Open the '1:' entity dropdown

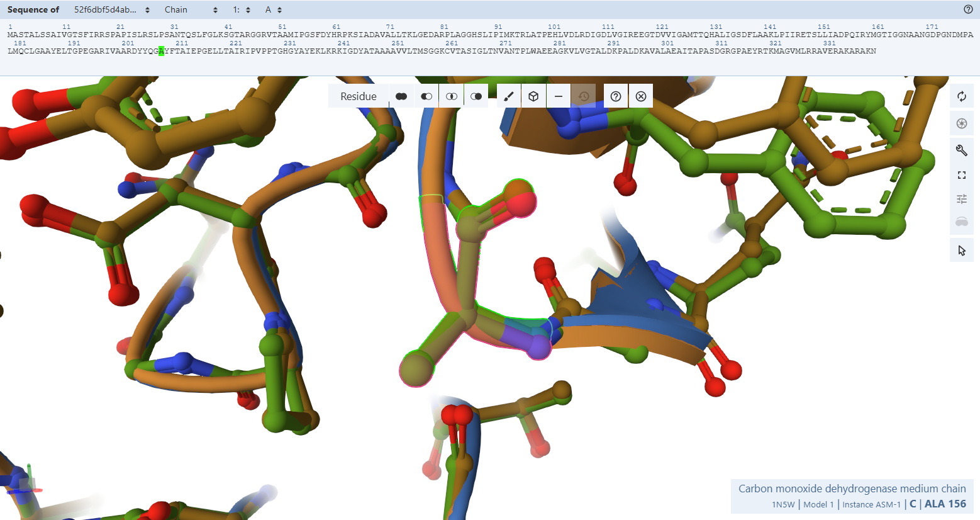coord(242,9)
